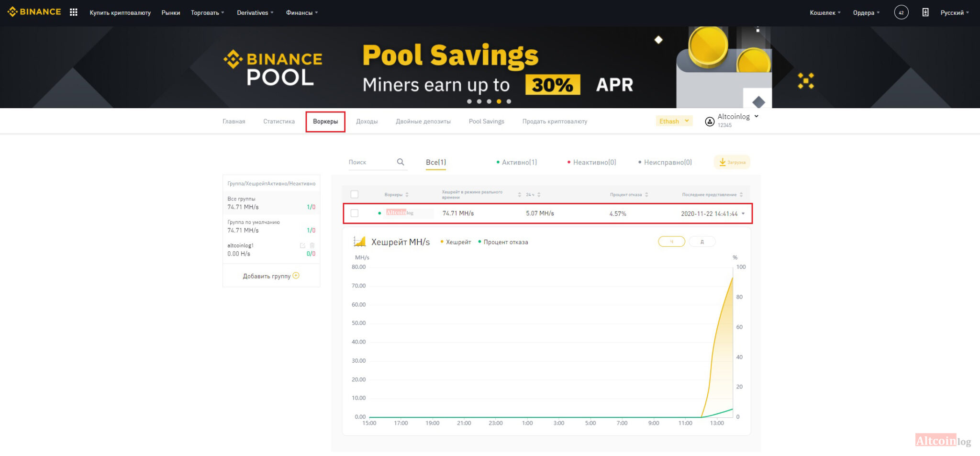Click the Добавить группу button
The image size is (980, 456).
coord(270,276)
